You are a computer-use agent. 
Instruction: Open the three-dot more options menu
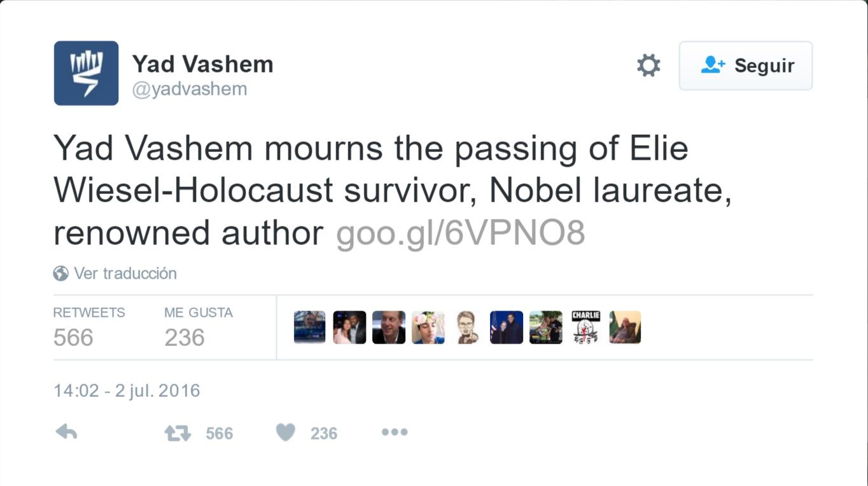pyautogui.click(x=394, y=433)
